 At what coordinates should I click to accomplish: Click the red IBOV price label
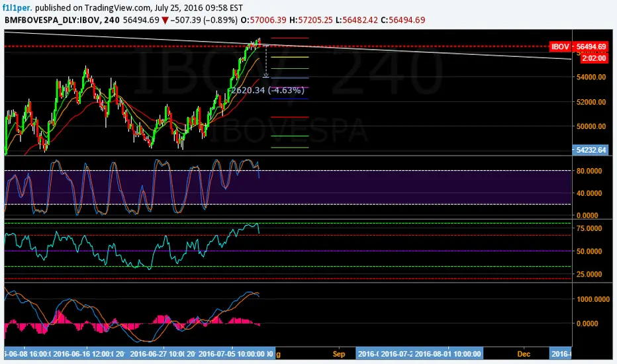click(x=560, y=46)
